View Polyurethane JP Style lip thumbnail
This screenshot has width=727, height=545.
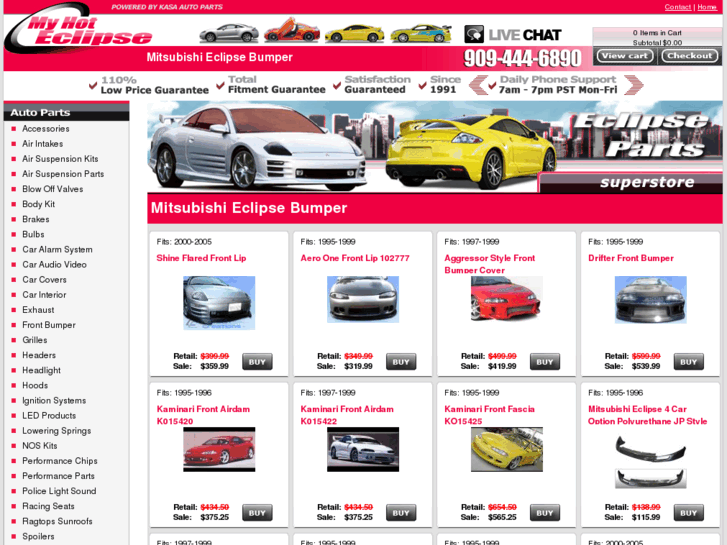(x=650, y=461)
